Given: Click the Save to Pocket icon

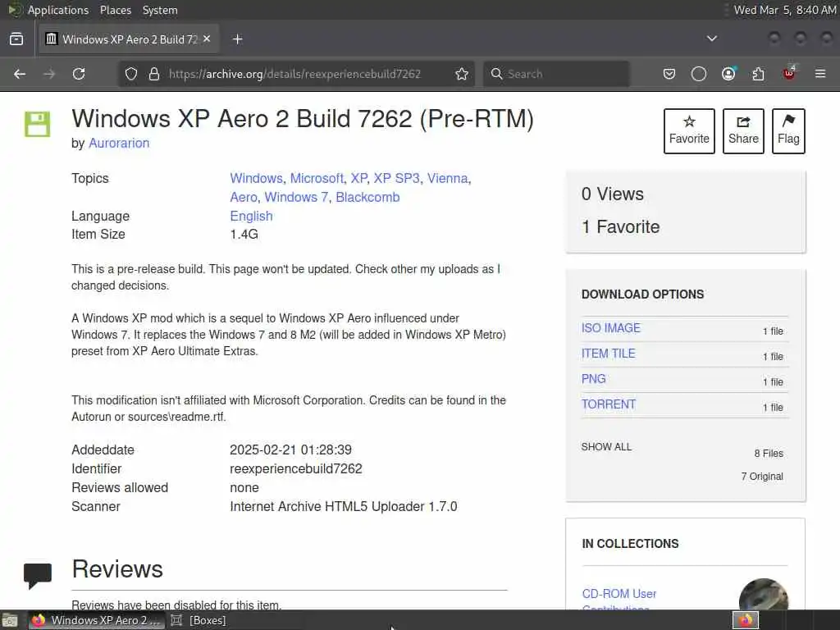Looking at the screenshot, I should coord(669,74).
